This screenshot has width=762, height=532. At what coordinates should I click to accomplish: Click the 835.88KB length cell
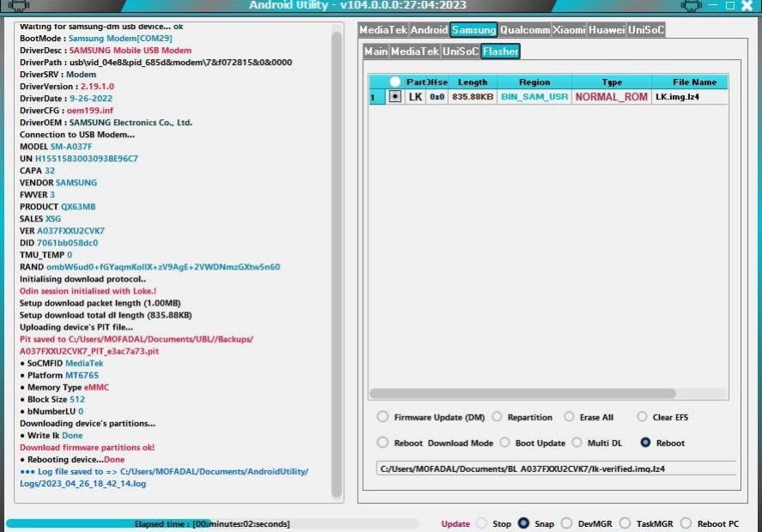coord(472,97)
